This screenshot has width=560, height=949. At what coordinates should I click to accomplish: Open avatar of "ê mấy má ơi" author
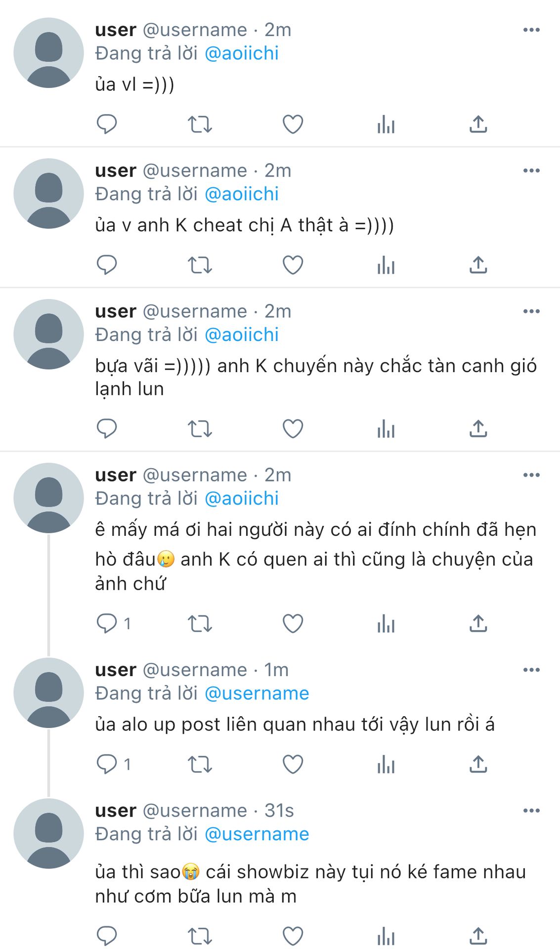point(48,498)
